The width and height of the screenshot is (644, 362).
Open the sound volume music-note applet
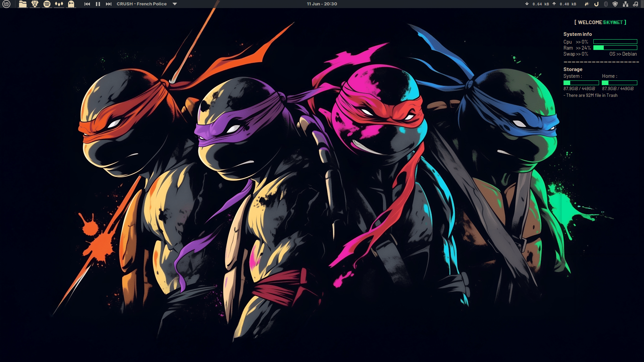[x=636, y=4]
